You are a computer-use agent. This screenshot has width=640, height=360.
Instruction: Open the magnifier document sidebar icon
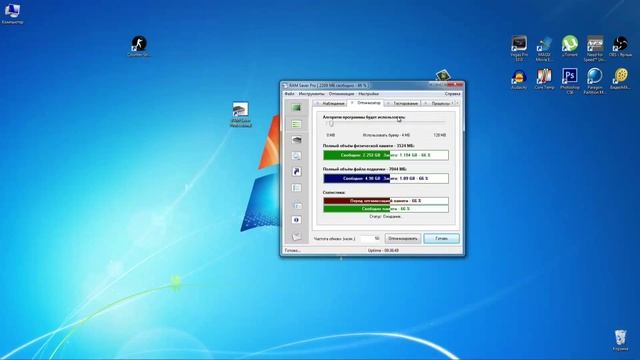(297, 156)
